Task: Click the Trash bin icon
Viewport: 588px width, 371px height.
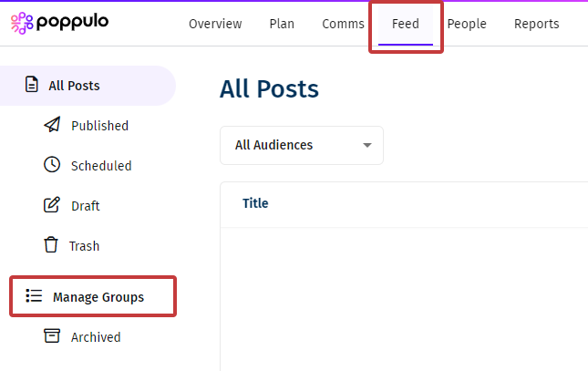Action: pyautogui.click(x=51, y=245)
